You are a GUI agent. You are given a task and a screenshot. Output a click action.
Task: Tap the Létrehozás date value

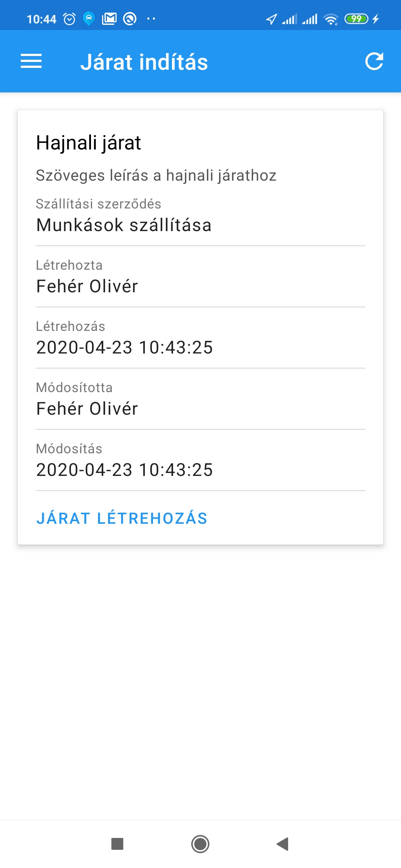124,348
